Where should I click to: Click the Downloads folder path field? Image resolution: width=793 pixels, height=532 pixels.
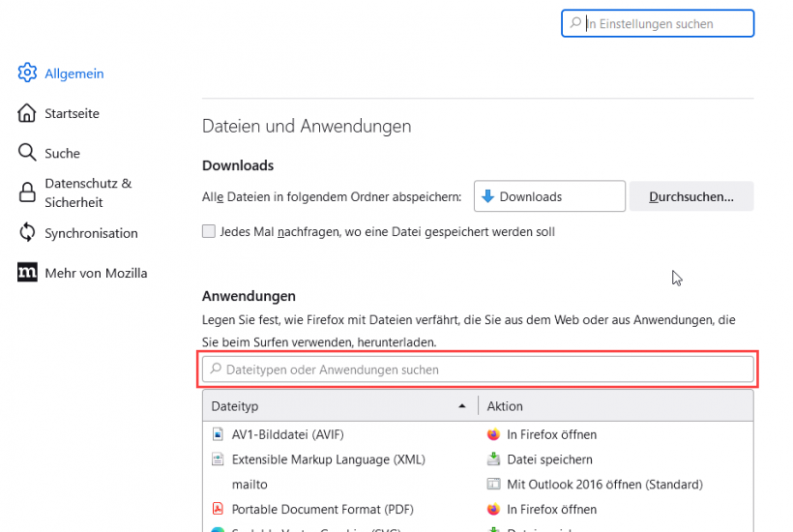(549, 196)
